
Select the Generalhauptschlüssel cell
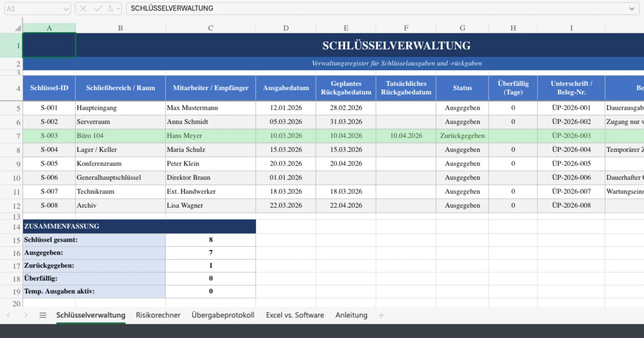click(120, 177)
